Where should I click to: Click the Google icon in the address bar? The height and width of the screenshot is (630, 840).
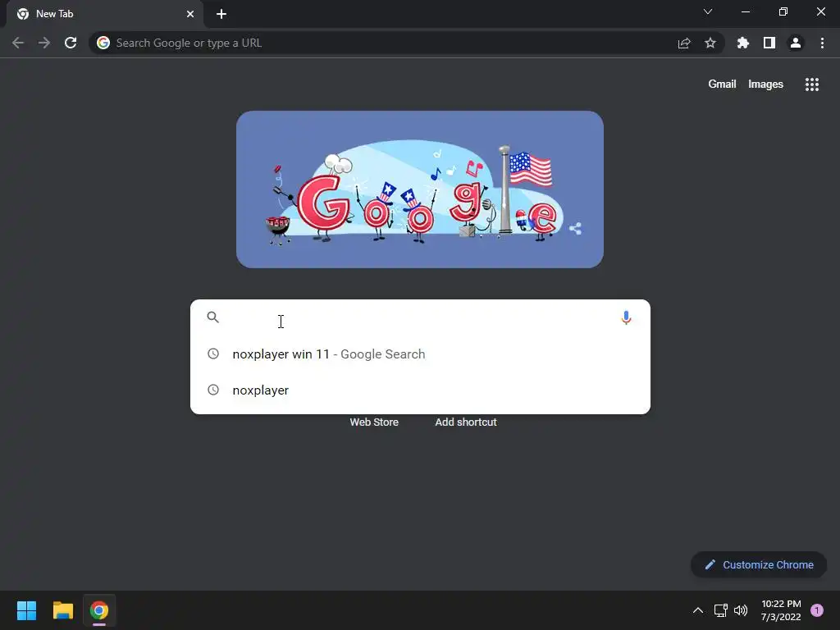click(x=103, y=43)
